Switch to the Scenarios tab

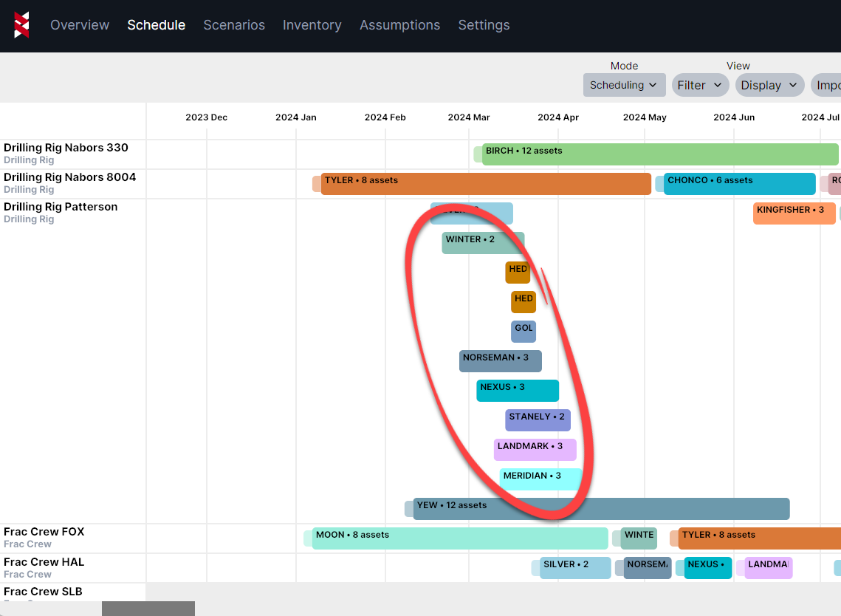point(234,25)
